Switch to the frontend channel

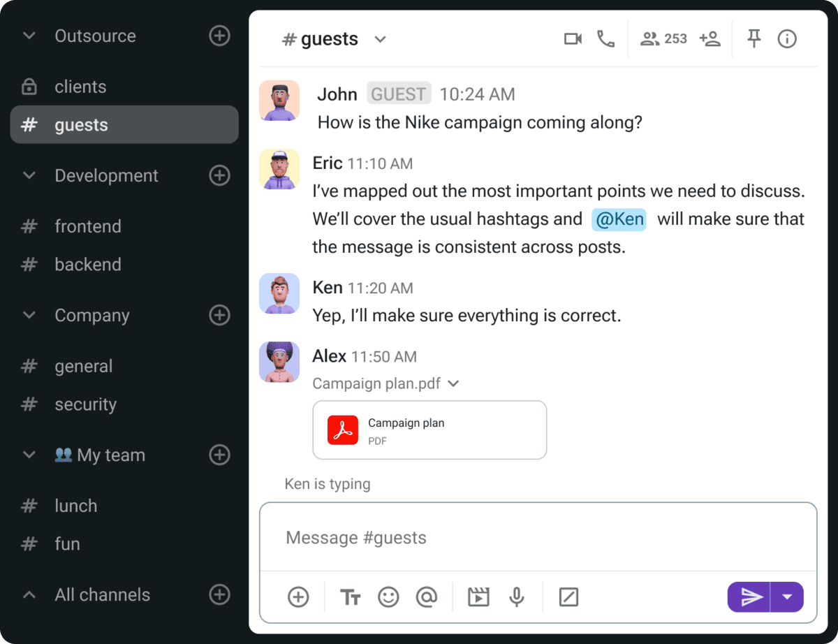pyautogui.click(x=87, y=226)
